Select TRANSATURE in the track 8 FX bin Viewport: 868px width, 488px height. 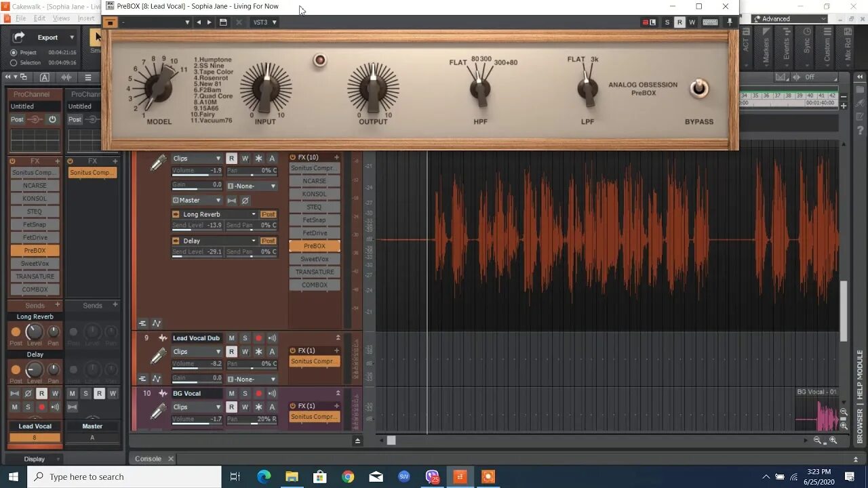pyautogui.click(x=315, y=272)
